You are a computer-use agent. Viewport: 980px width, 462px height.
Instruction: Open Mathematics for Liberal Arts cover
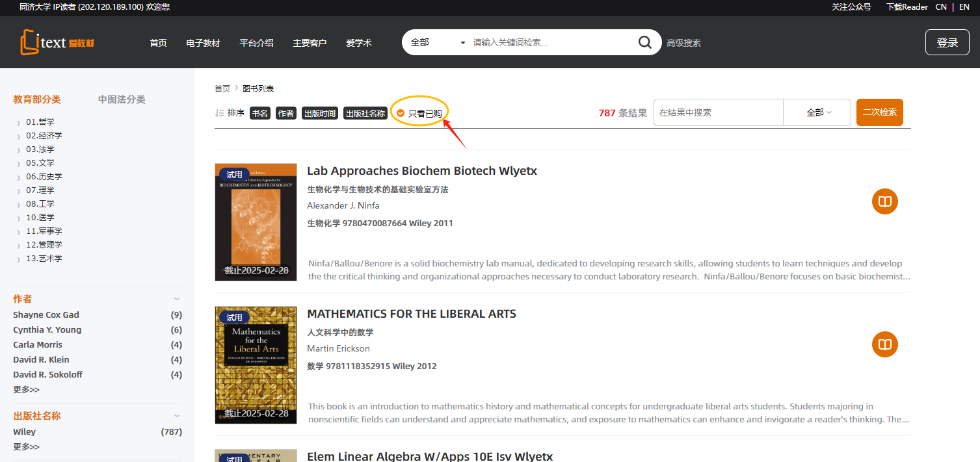point(256,365)
